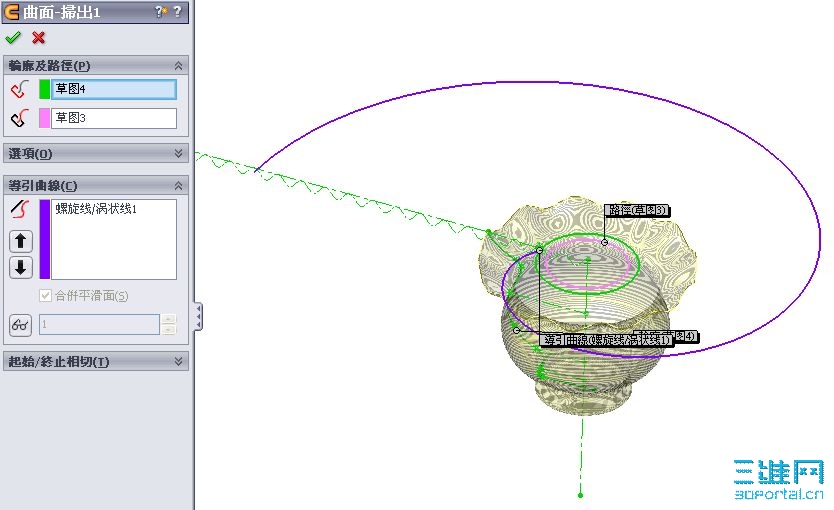
Task: Select 螺旋线/涡状线1 in guide curve list
Action: click(96, 209)
